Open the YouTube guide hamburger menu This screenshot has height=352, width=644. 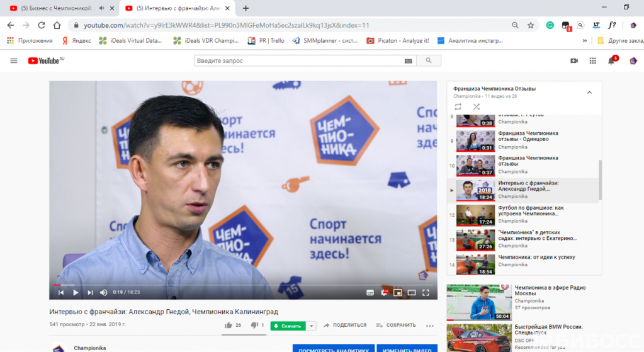14,61
